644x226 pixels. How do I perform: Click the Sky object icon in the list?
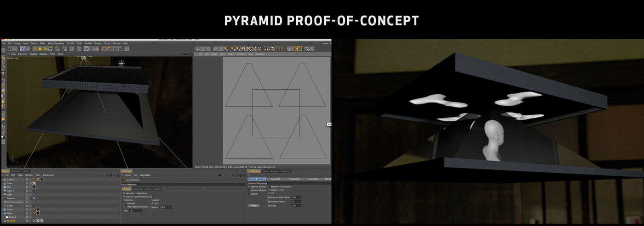click(5, 187)
